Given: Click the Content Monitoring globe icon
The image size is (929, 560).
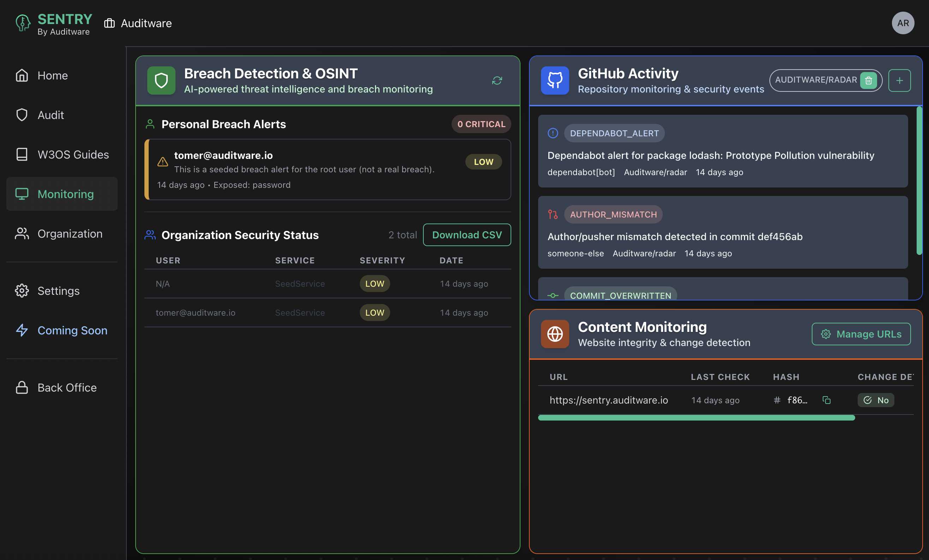Looking at the screenshot, I should [x=555, y=334].
